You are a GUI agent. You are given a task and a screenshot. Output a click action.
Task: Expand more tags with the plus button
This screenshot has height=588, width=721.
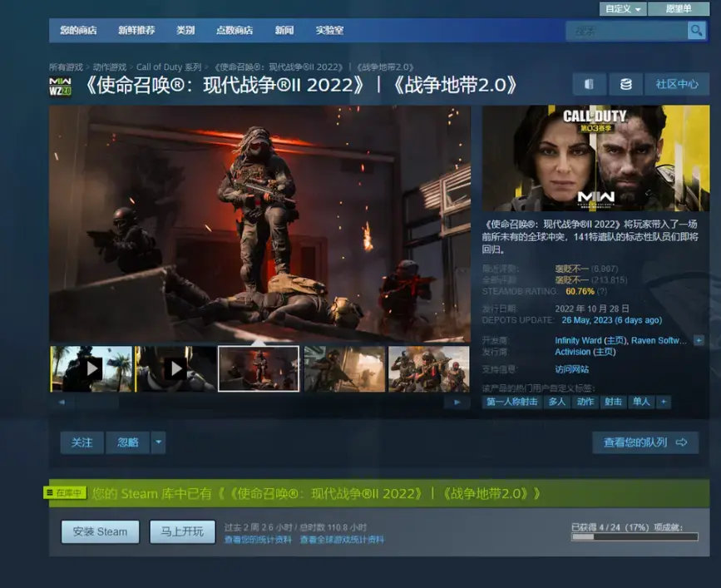coord(663,402)
